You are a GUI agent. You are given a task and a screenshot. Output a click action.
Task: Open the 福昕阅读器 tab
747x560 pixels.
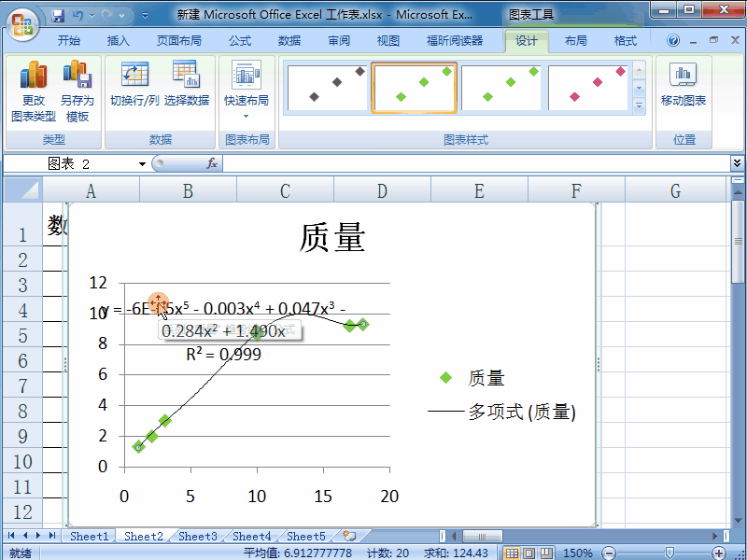[455, 41]
